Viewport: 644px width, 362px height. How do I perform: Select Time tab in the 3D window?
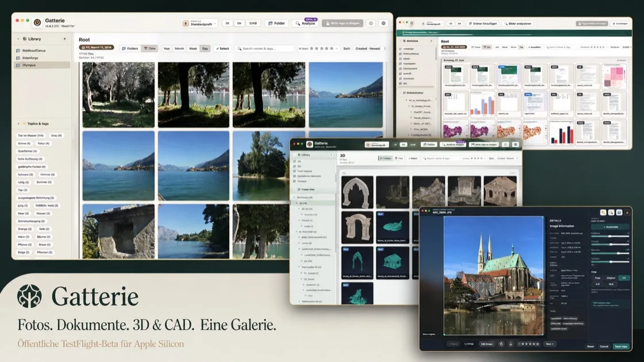(x=399, y=158)
